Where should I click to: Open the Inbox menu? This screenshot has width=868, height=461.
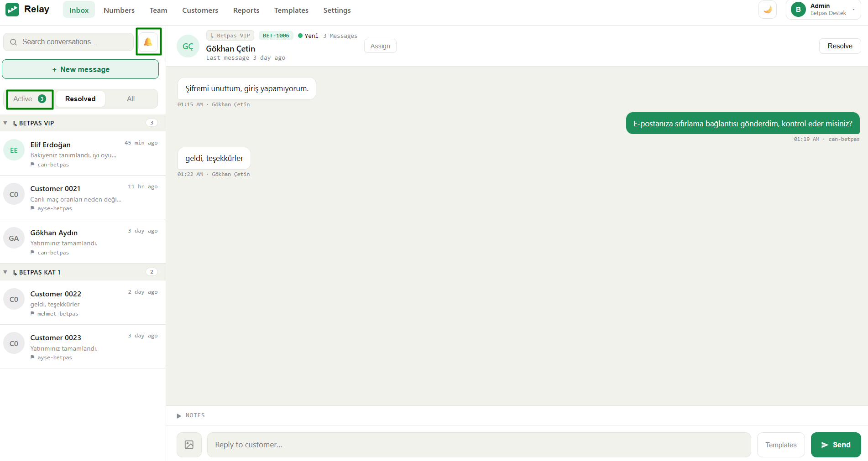tap(79, 10)
